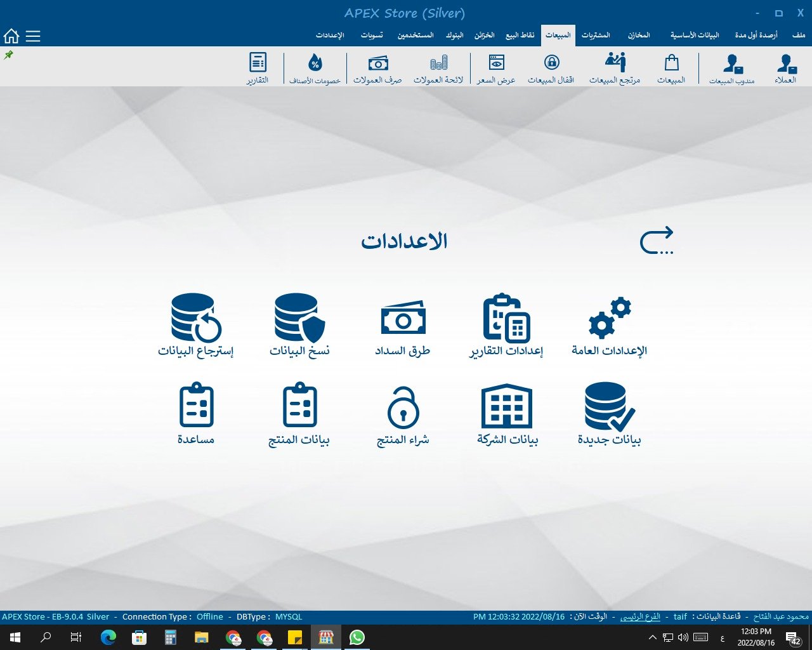The width and height of the screenshot is (812, 650).
Task: Open WhatsApp from the Windows taskbar
Action: point(357,637)
